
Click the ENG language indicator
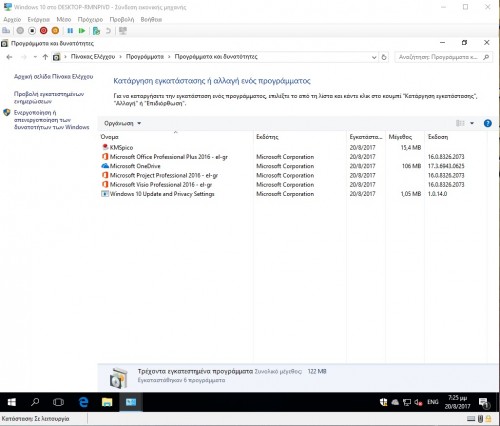(433, 402)
